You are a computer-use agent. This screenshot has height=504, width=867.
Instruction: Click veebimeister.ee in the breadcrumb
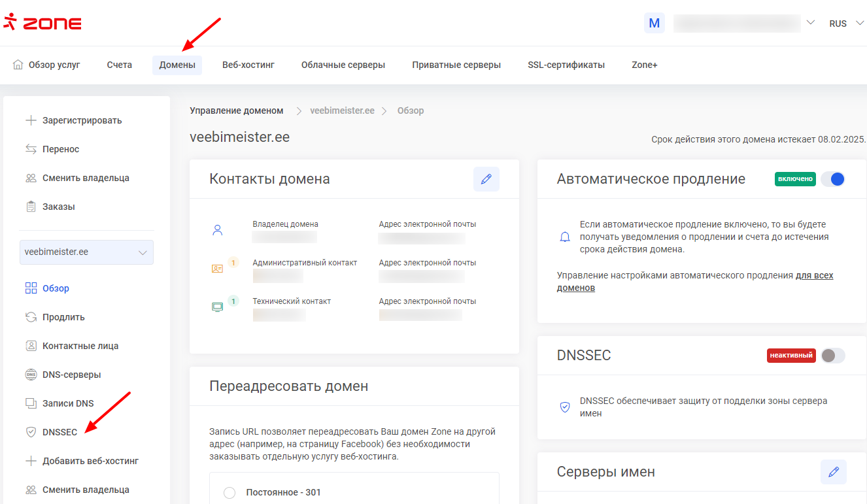point(342,110)
